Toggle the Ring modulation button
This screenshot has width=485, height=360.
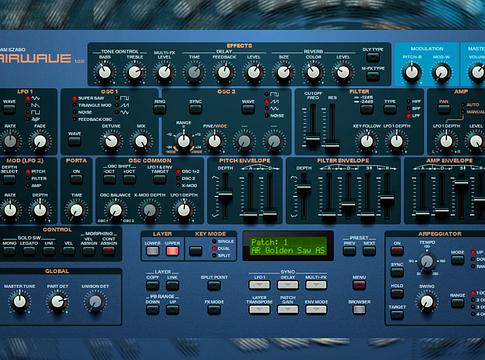160,109
